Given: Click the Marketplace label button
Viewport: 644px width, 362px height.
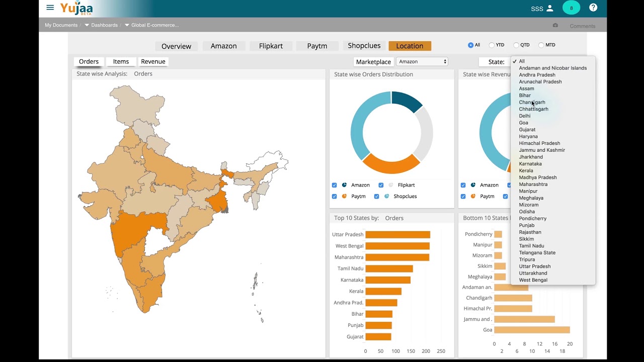Looking at the screenshot, I should 373,62.
